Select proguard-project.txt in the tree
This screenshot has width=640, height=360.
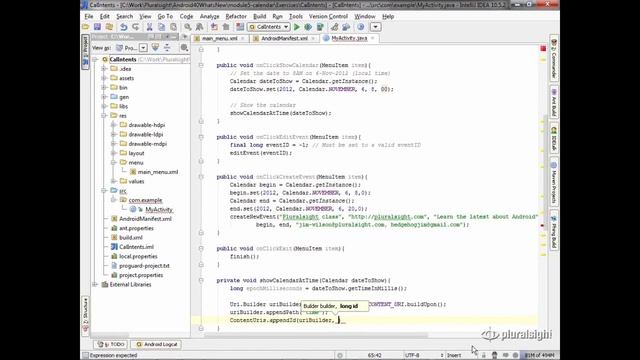click(144, 266)
